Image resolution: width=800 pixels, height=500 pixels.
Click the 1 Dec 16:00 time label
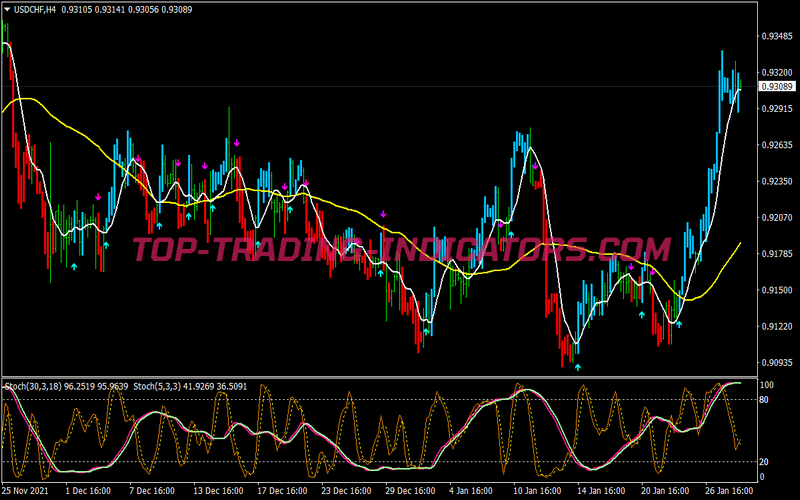88,491
